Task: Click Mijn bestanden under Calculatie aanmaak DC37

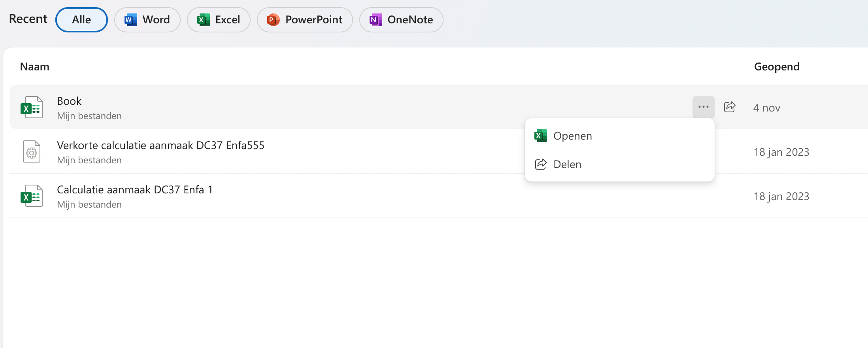Action: 89,204
